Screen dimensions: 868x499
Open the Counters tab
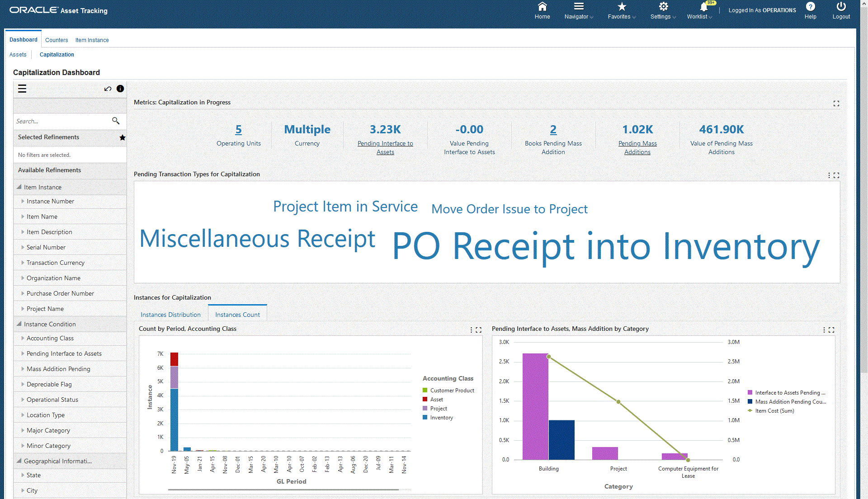[57, 40]
